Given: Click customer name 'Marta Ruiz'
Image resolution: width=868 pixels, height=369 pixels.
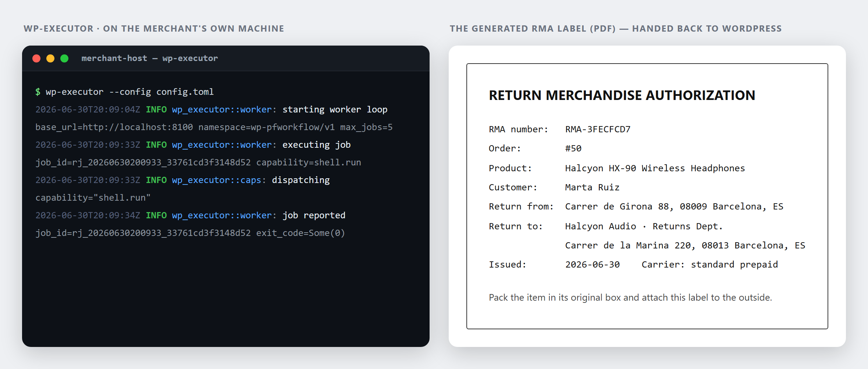Looking at the screenshot, I should pos(592,187).
